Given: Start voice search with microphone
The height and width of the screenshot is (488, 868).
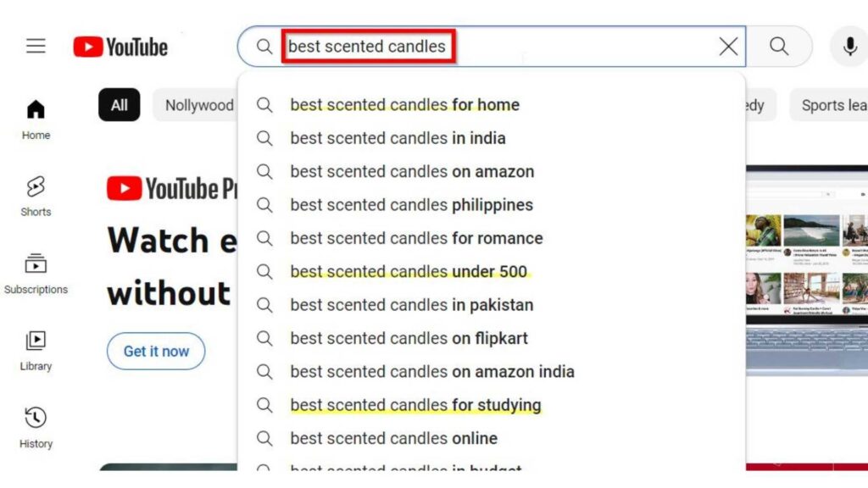Looking at the screenshot, I should (849, 47).
